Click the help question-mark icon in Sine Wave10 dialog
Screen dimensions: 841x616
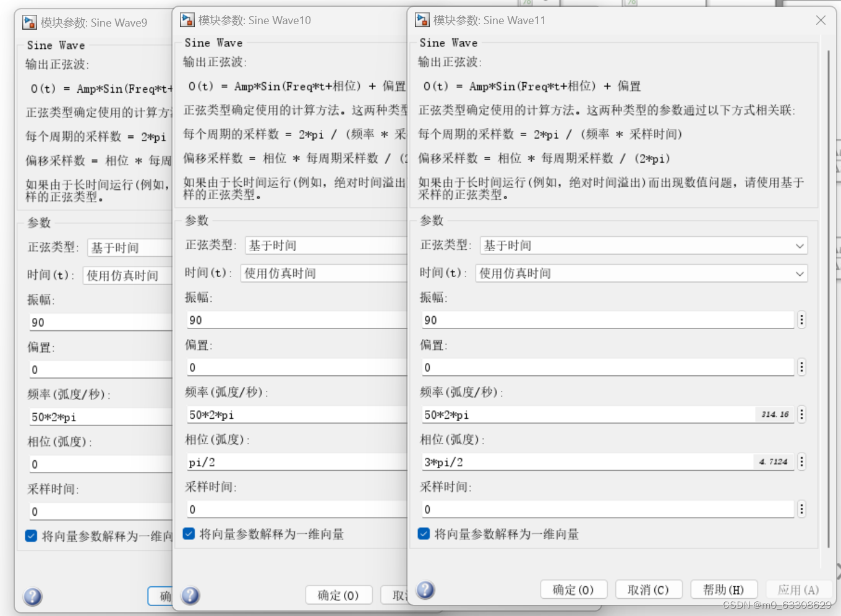[x=190, y=596]
